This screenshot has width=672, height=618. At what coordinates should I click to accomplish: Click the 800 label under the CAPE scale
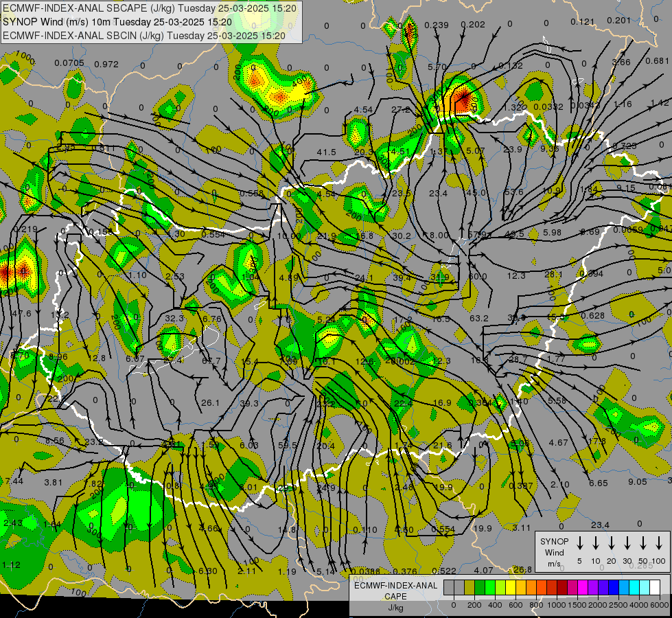pos(535,605)
